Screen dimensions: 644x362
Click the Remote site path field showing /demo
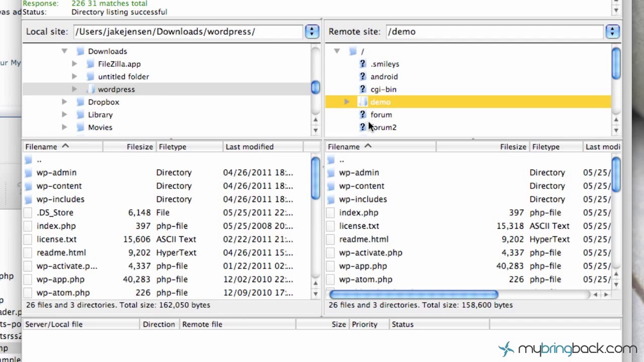495,32
